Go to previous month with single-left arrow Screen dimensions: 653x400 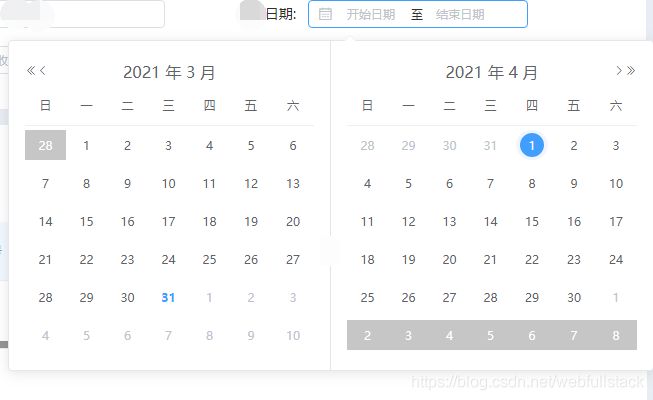tap(42, 70)
